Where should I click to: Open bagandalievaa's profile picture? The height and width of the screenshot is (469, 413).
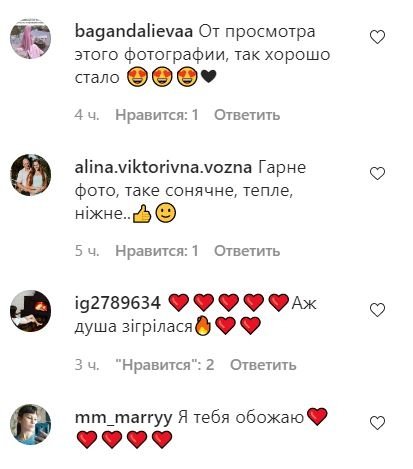(x=31, y=38)
